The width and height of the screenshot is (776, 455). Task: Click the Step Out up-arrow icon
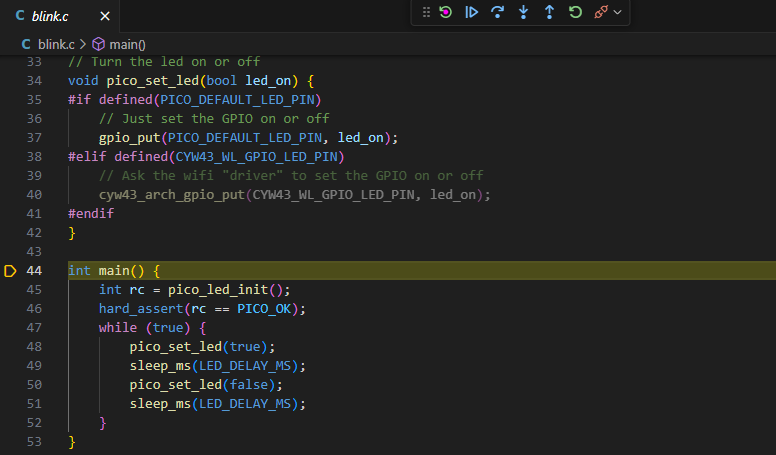(x=549, y=12)
